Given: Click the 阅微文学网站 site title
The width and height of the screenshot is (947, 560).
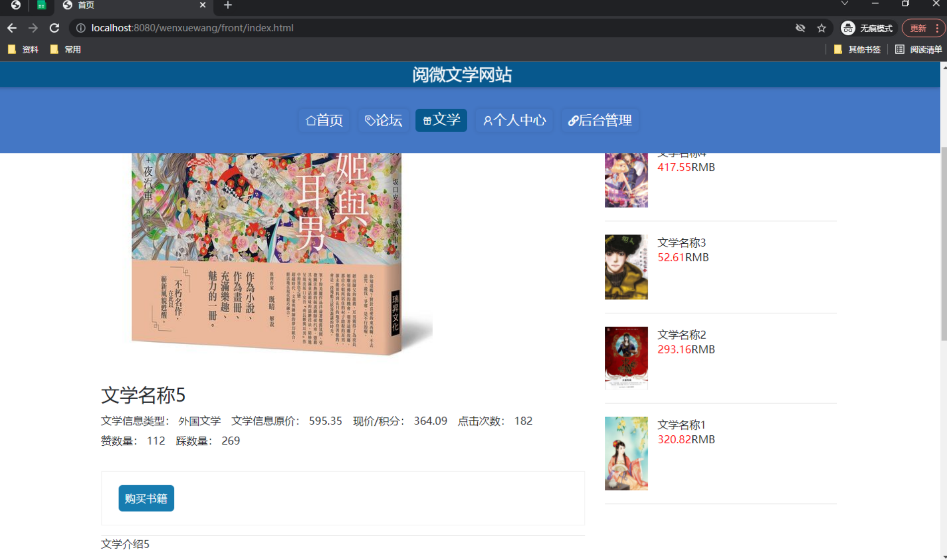Looking at the screenshot, I should pos(462,75).
